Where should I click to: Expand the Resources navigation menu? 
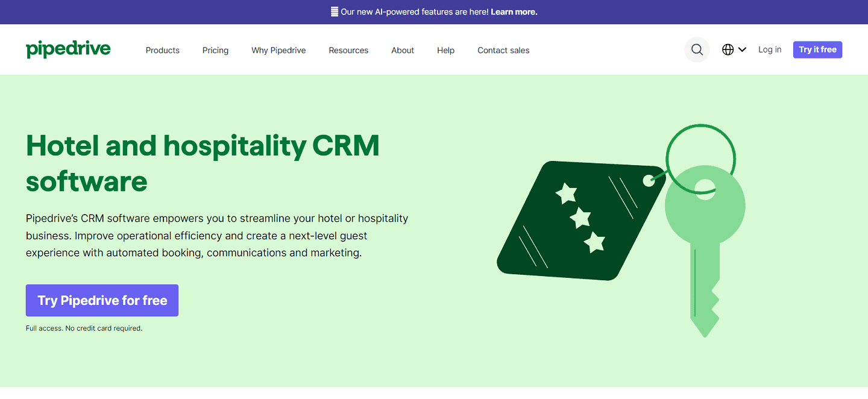pyautogui.click(x=348, y=50)
